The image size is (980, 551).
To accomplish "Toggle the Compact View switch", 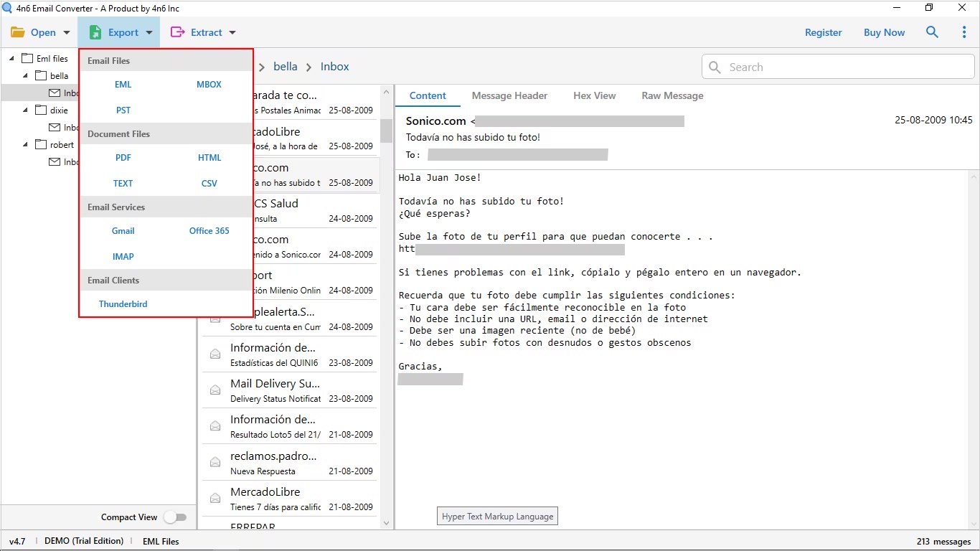I will pyautogui.click(x=175, y=517).
